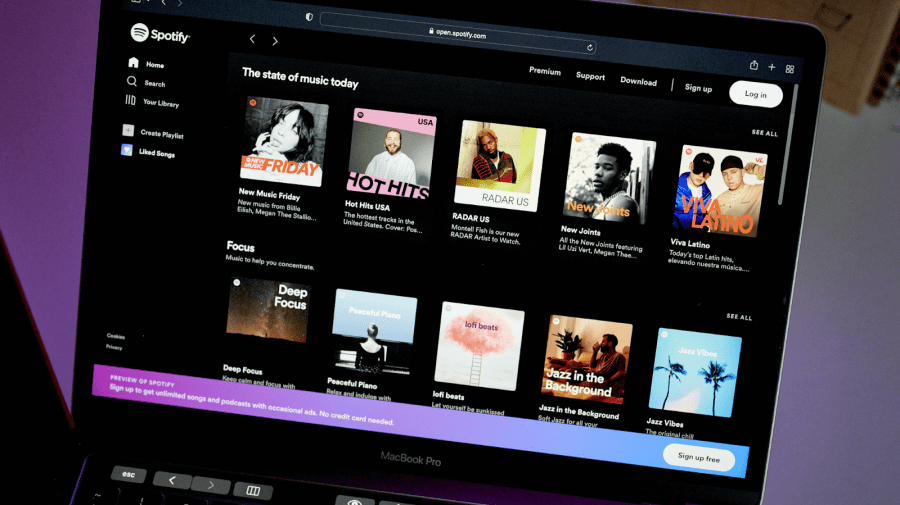The image size is (900, 505).
Task: Go back with Spotify's left arrow
Action: click(252, 39)
